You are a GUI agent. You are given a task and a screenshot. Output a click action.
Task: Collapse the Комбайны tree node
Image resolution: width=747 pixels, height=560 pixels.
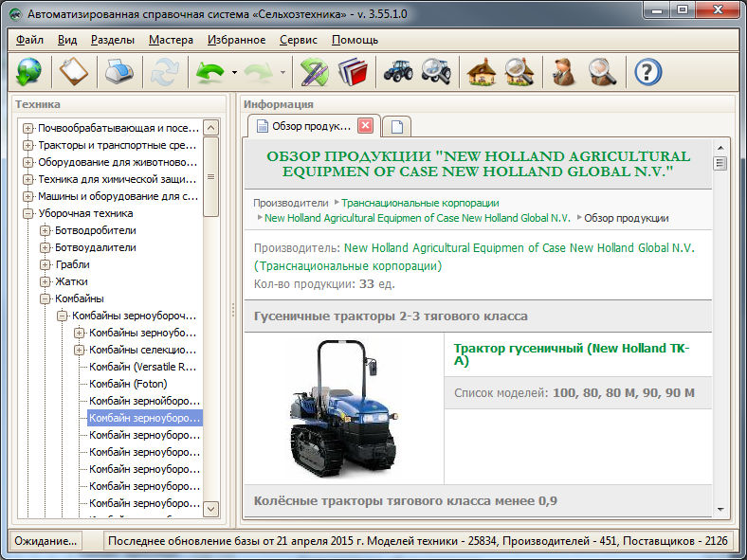pyautogui.click(x=46, y=299)
